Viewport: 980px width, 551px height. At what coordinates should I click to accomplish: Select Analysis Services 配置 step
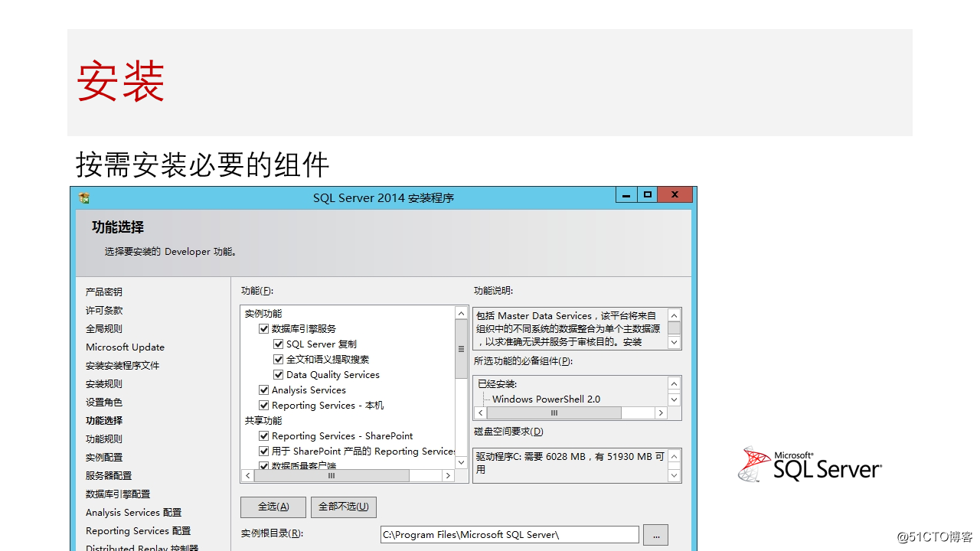point(134,513)
